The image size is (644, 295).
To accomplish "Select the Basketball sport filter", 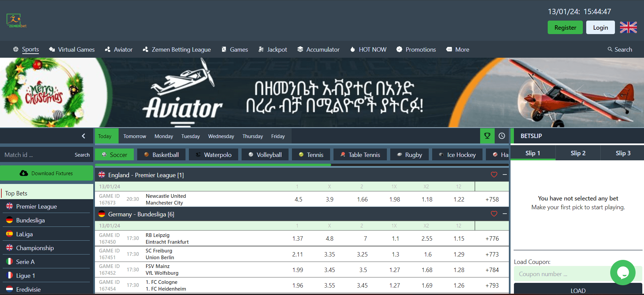I will click(162, 155).
